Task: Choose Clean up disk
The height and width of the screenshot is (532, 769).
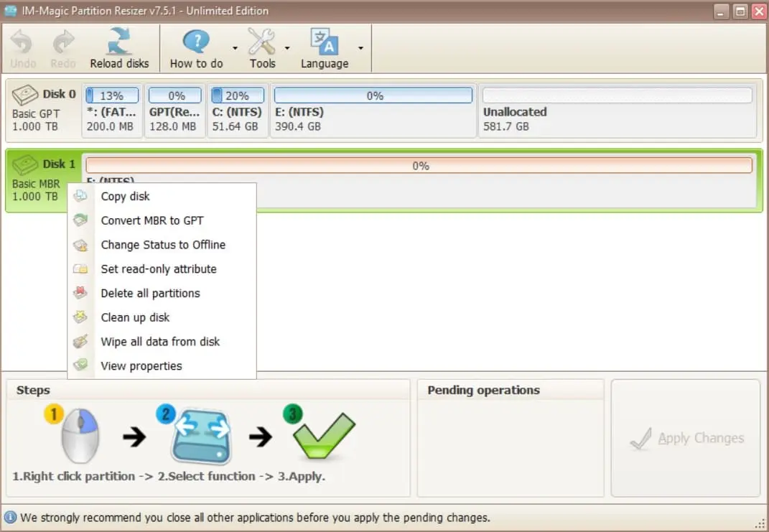Action: point(162,317)
